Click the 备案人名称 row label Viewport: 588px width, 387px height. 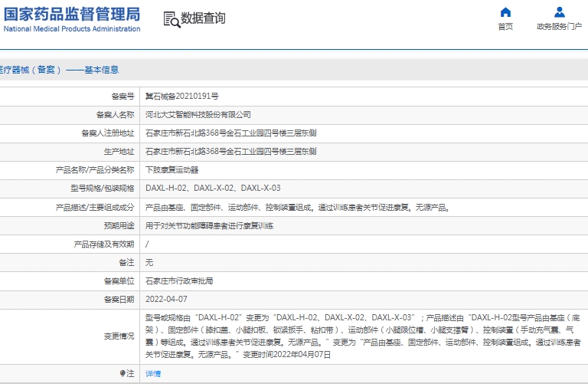coord(115,115)
